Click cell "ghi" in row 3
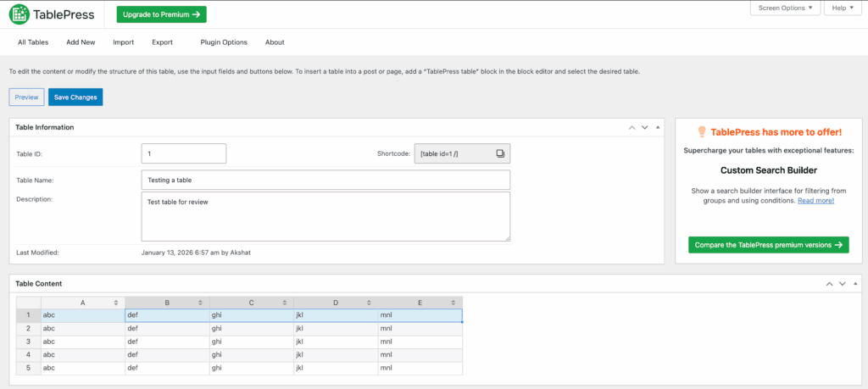Screen dimensions: 868x389 [x=252, y=342]
